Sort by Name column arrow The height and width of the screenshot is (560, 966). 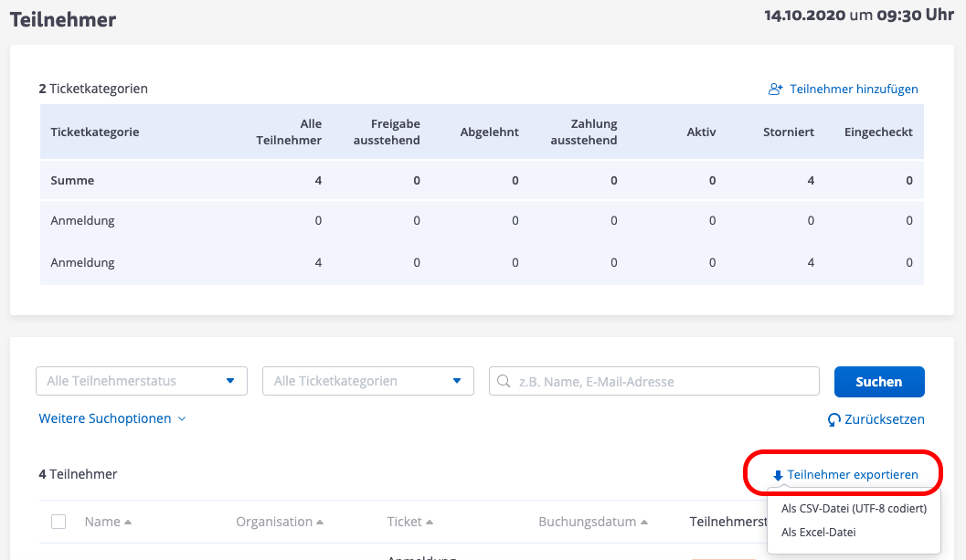click(x=128, y=523)
